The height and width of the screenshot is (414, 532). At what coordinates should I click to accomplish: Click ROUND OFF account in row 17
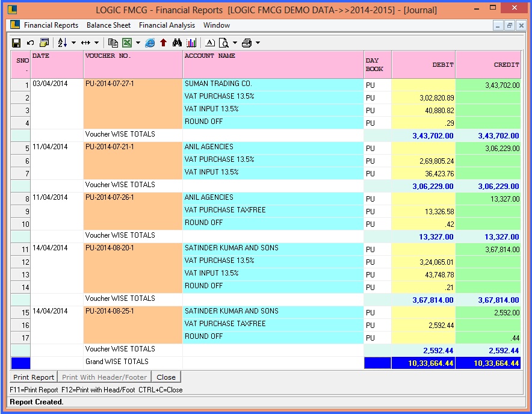pos(273,337)
